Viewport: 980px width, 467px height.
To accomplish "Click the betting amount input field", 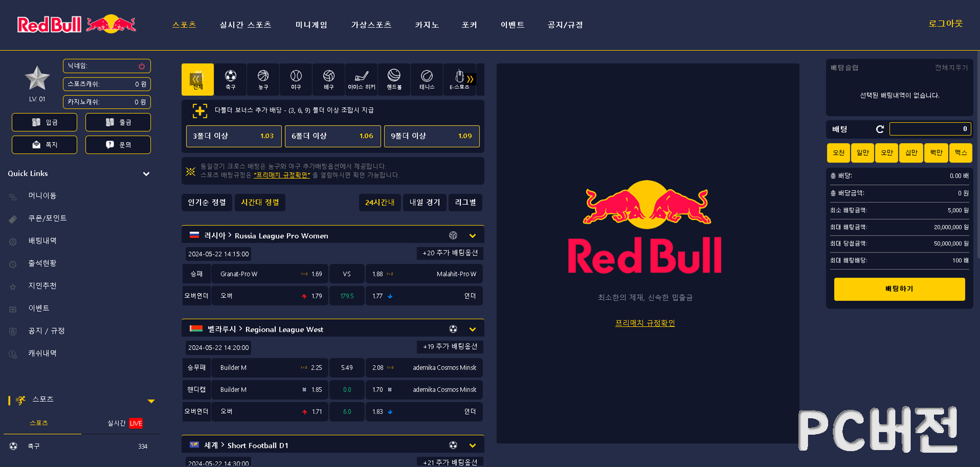I will [930, 129].
